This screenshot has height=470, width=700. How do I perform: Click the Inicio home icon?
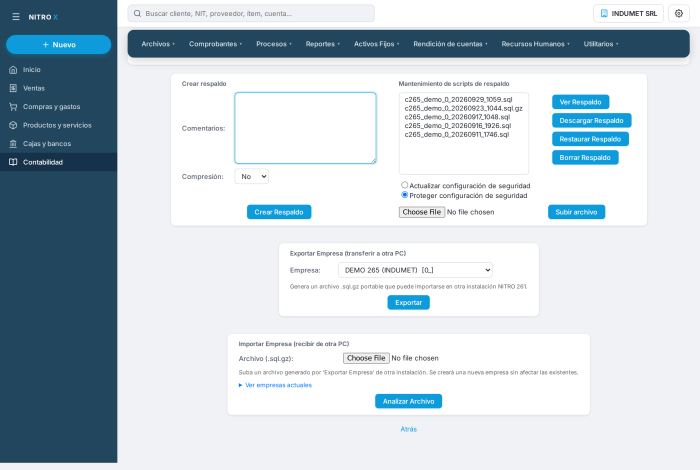pos(13,70)
